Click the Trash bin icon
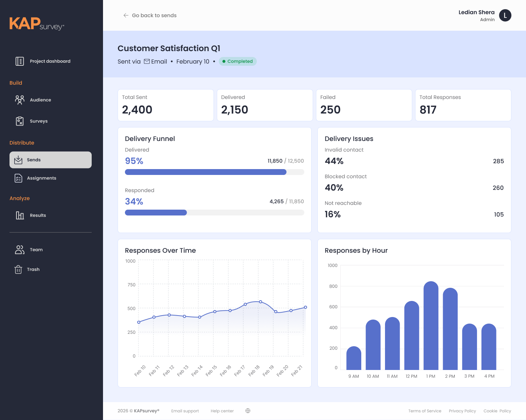This screenshot has height=420, width=526. (x=18, y=270)
